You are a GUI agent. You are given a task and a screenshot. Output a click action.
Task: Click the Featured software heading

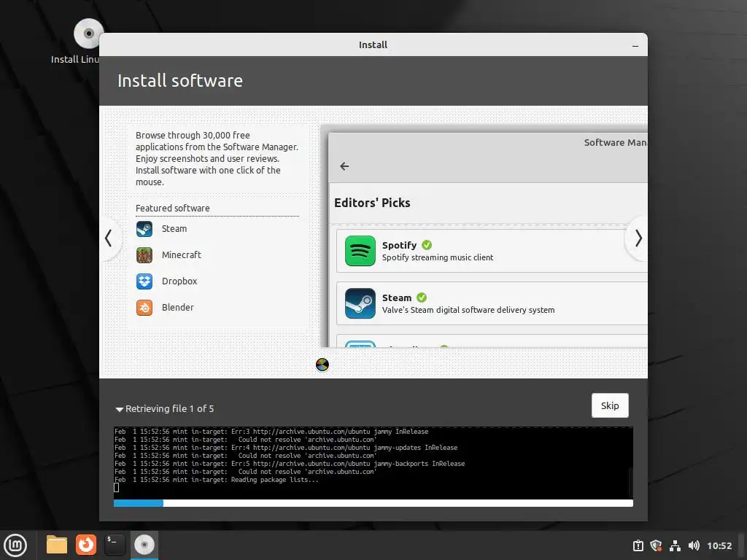coord(172,208)
